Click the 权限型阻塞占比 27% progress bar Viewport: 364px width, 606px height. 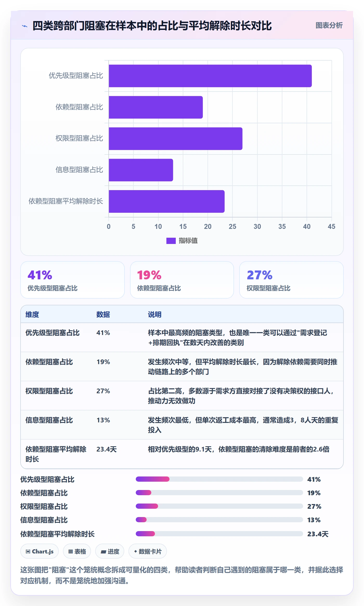coord(219,506)
